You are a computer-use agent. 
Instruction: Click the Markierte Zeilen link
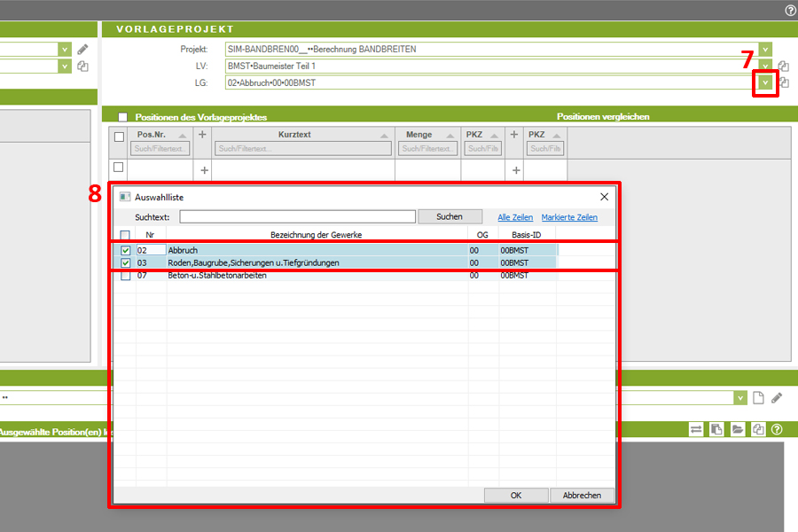[x=569, y=217]
